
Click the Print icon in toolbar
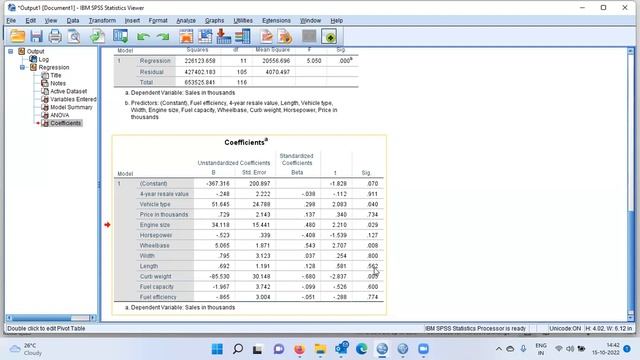(55, 36)
